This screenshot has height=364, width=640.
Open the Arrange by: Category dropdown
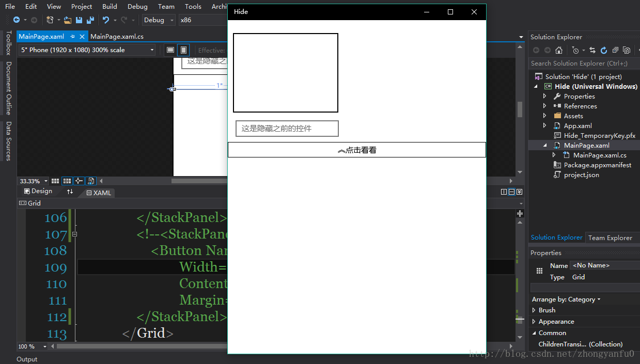pyautogui.click(x=566, y=299)
